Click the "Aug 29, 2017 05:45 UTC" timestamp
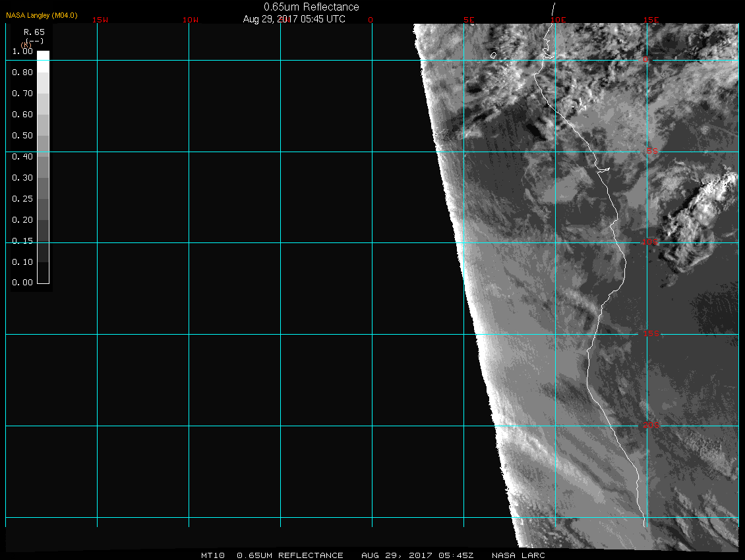Viewport: 745px width, 560px height. pyautogui.click(x=294, y=19)
